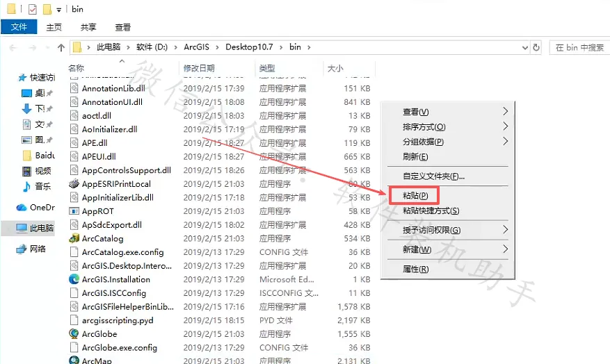610x364 pixels.
Task: Sort by 大小 column header
Action: pos(335,68)
